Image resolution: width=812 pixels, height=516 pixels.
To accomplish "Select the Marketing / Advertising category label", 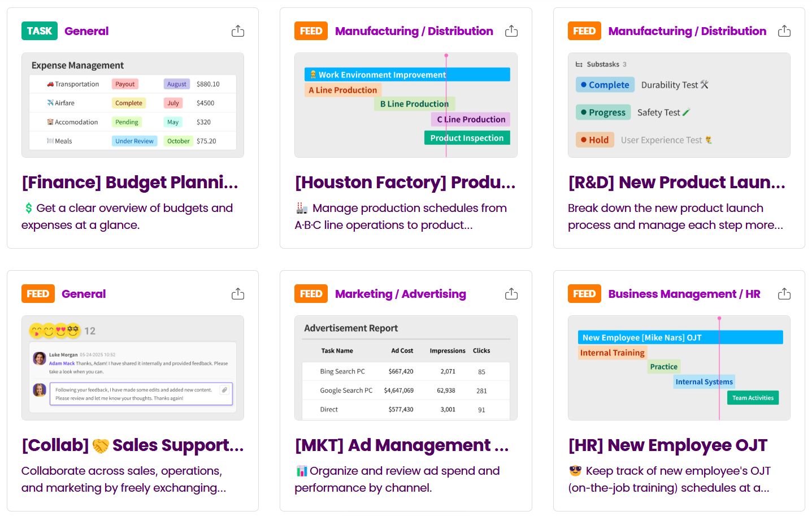I will tap(400, 294).
